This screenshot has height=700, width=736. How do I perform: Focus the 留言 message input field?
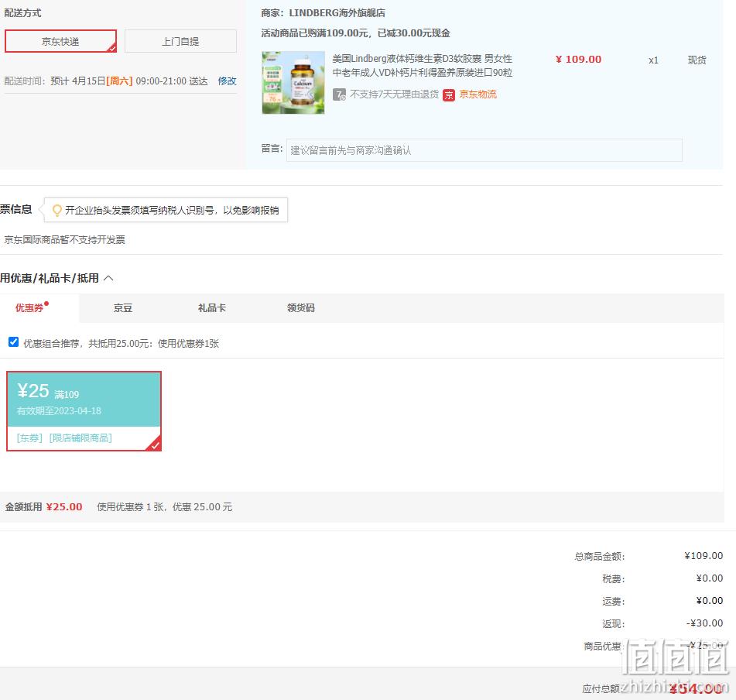pos(484,150)
